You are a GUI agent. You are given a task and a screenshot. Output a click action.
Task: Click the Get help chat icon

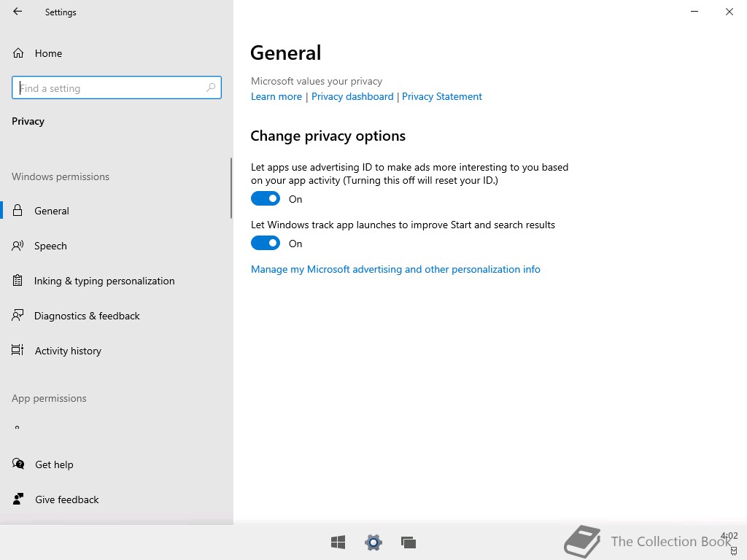coord(18,464)
